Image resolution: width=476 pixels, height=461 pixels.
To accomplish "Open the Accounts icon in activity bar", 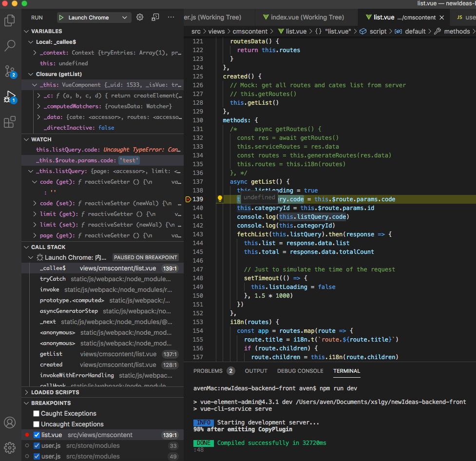I will click(10, 422).
